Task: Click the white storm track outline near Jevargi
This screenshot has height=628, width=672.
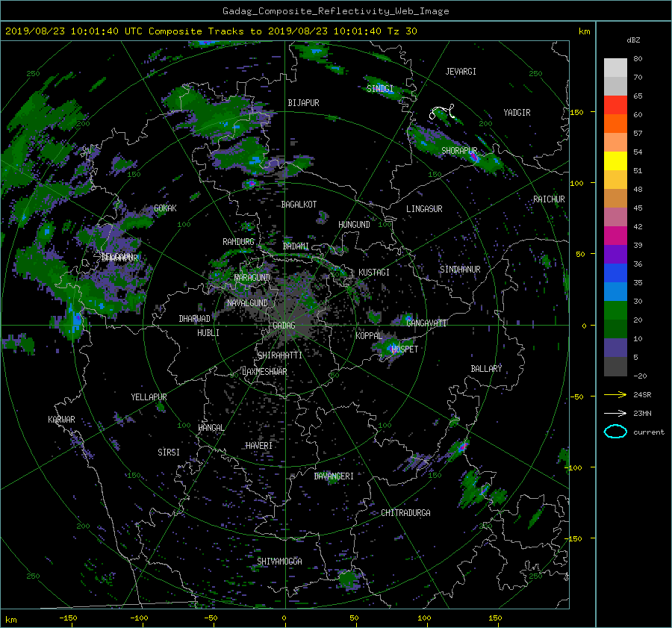Action: (442, 112)
